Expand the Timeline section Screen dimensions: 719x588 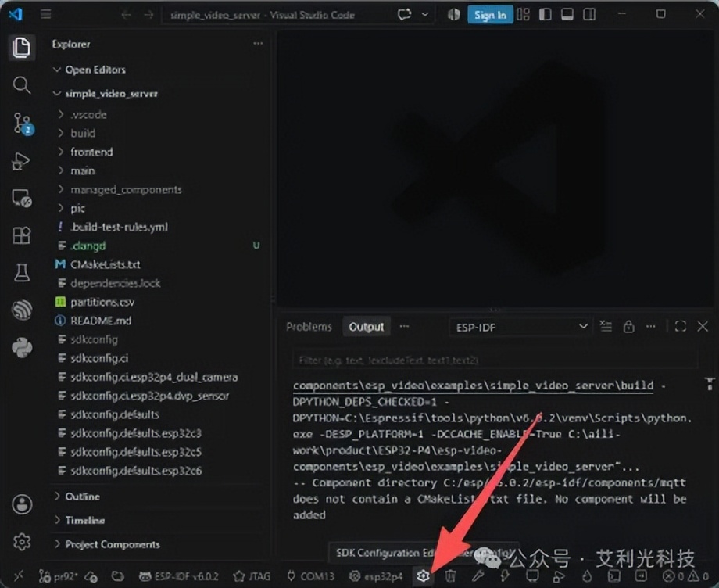[85, 521]
